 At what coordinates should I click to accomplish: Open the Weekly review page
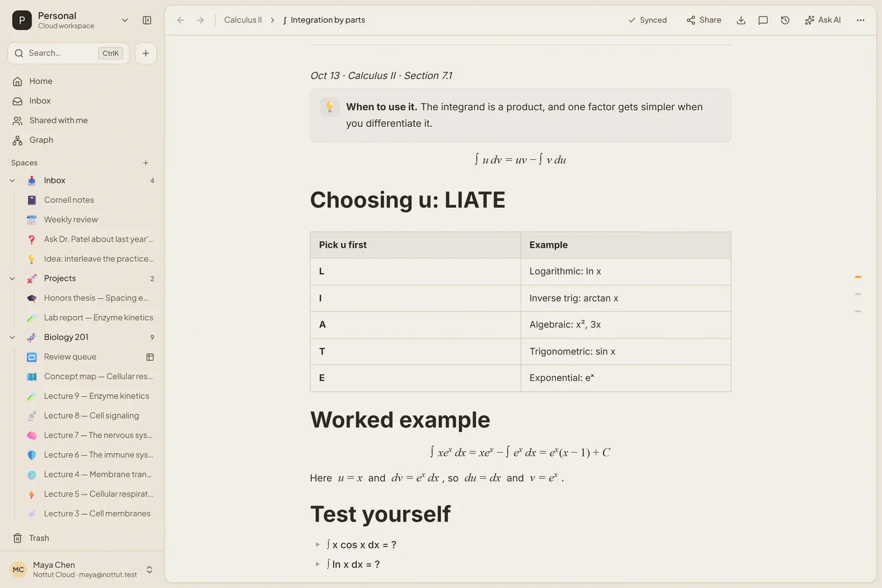[90, 220]
